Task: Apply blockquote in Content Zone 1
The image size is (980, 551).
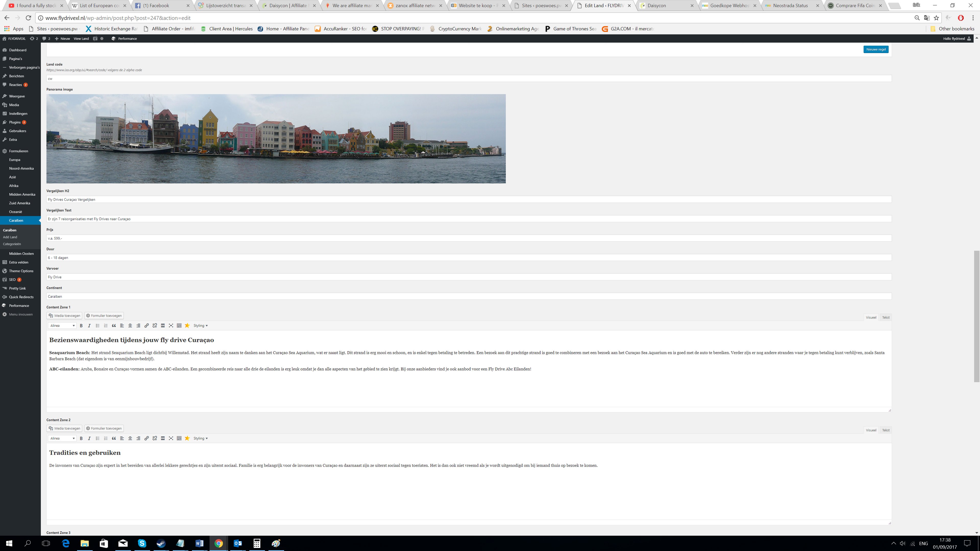Action: coord(114,325)
